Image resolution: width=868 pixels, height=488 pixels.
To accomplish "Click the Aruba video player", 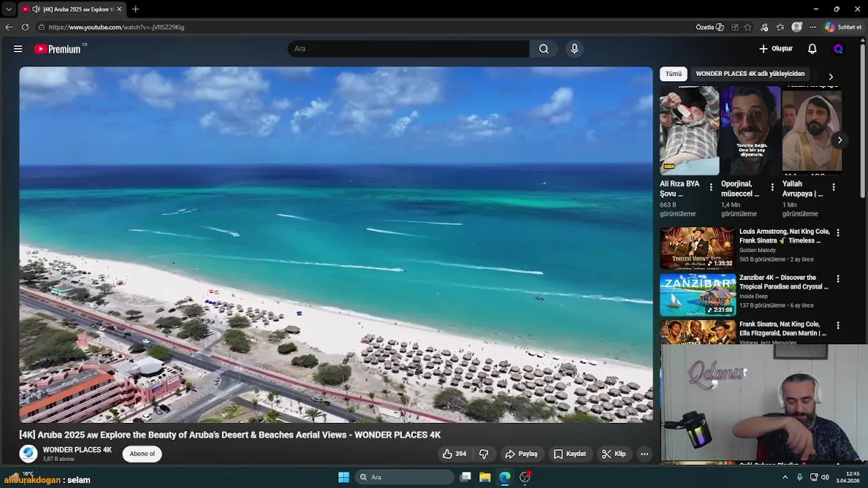I will tap(336, 245).
